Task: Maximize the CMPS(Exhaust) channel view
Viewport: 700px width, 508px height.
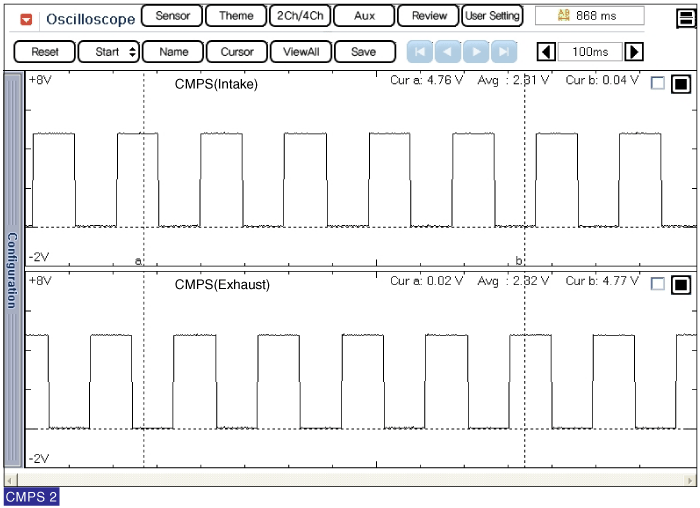Action: click(x=680, y=284)
